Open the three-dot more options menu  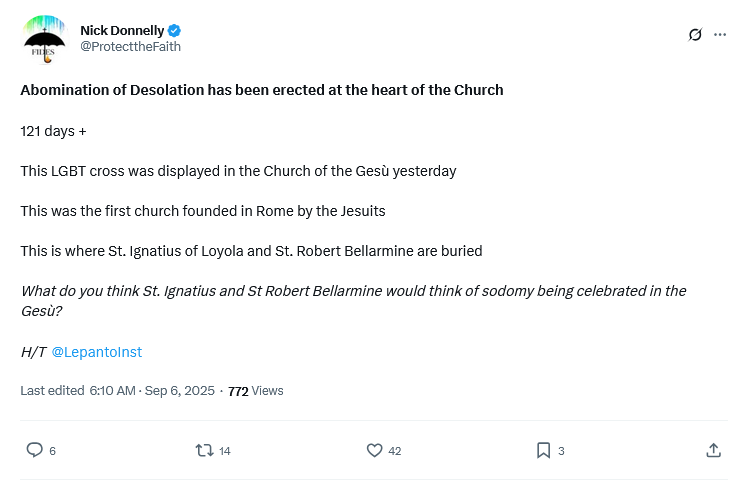(x=720, y=35)
